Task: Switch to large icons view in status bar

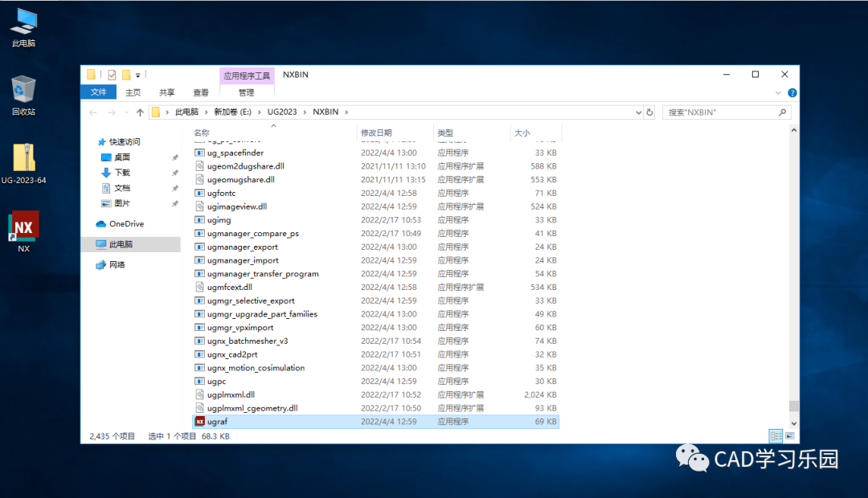Action: click(x=790, y=436)
